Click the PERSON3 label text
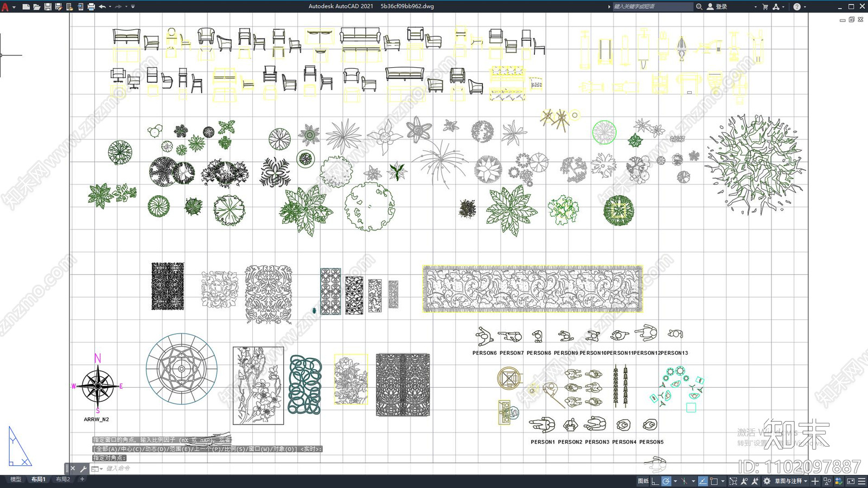868x488 pixels. click(x=597, y=442)
